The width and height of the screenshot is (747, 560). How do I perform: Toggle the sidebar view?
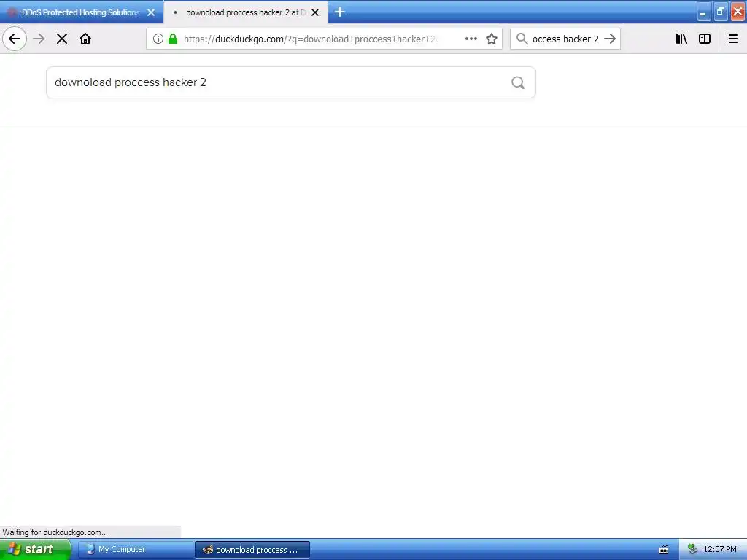coord(705,39)
